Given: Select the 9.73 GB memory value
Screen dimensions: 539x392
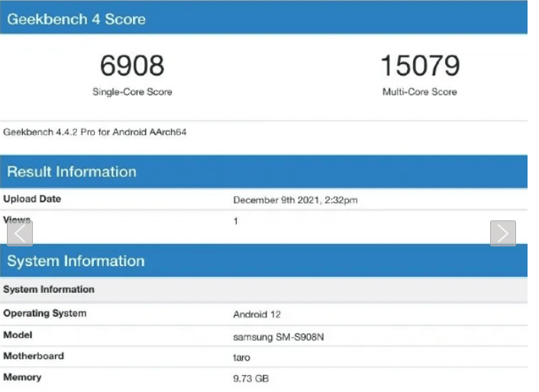Looking at the screenshot, I should point(251,378).
